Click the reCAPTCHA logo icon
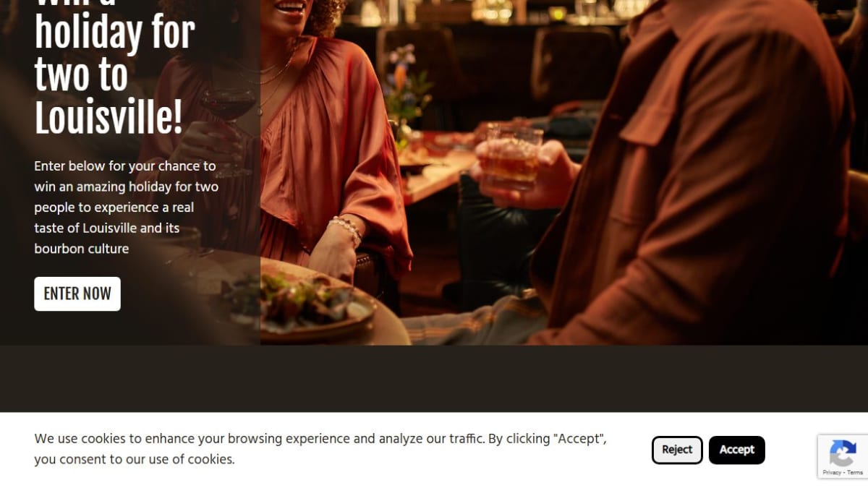 843,455
